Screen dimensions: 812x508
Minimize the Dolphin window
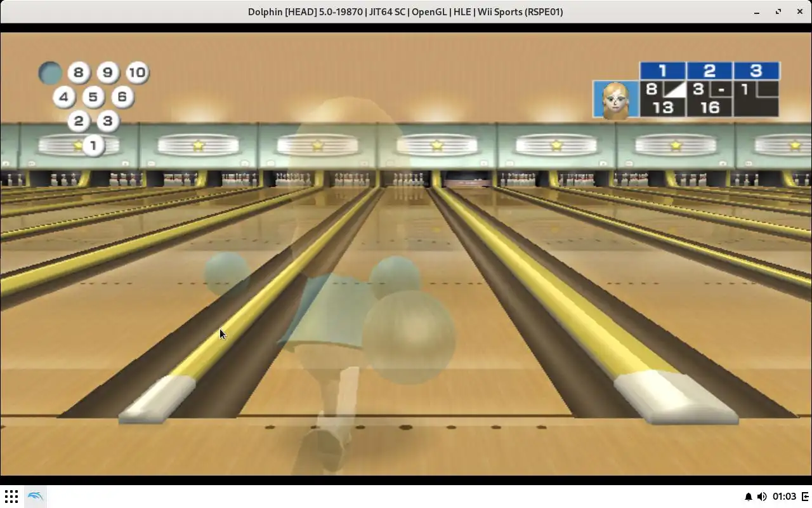(757, 11)
